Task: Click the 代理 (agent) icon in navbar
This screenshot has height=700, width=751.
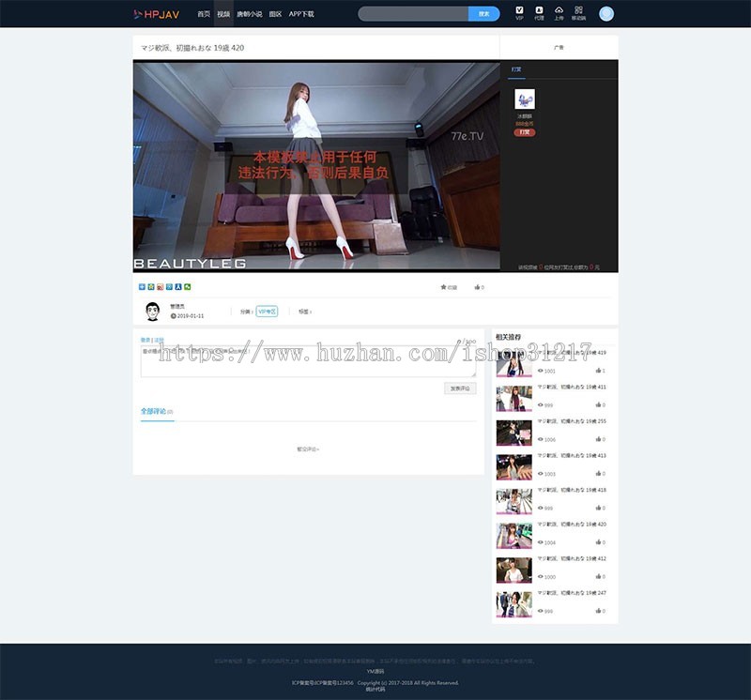Action: click(539, 12)
